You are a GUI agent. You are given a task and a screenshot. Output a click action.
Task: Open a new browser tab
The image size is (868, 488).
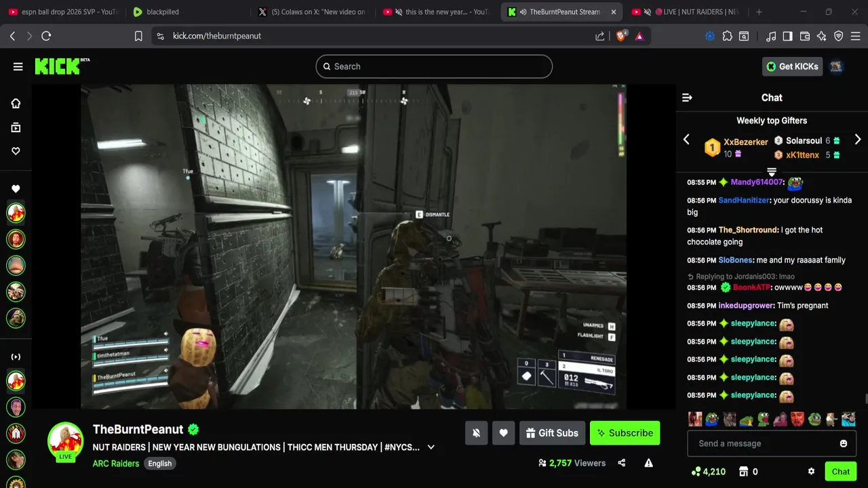759,12
